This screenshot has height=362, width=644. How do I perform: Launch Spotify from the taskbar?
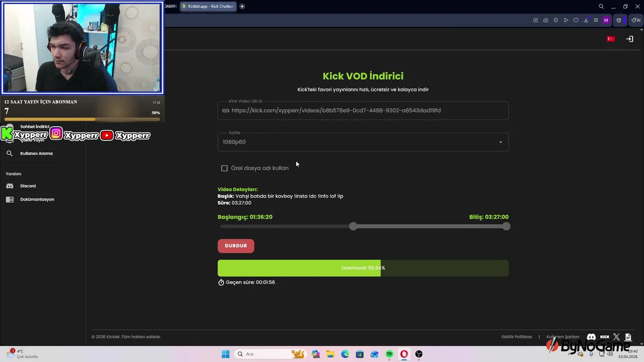389,354
